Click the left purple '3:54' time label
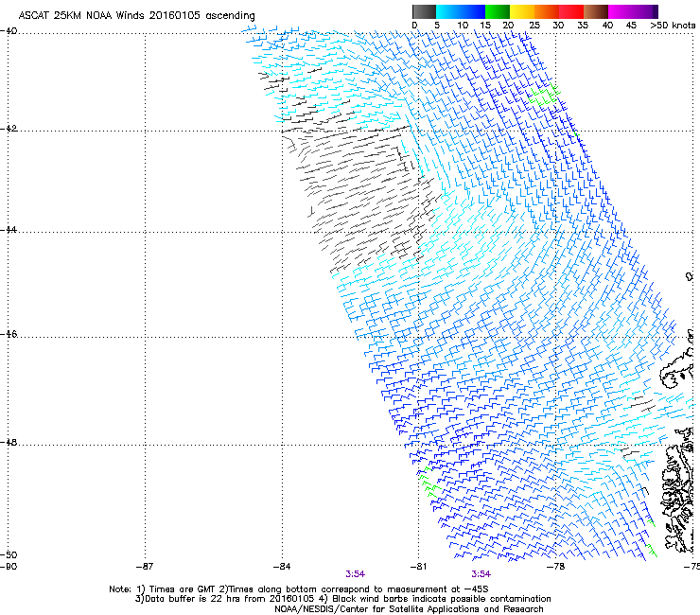This screenshot has width=700, height=615. click(x=356, y=574)
